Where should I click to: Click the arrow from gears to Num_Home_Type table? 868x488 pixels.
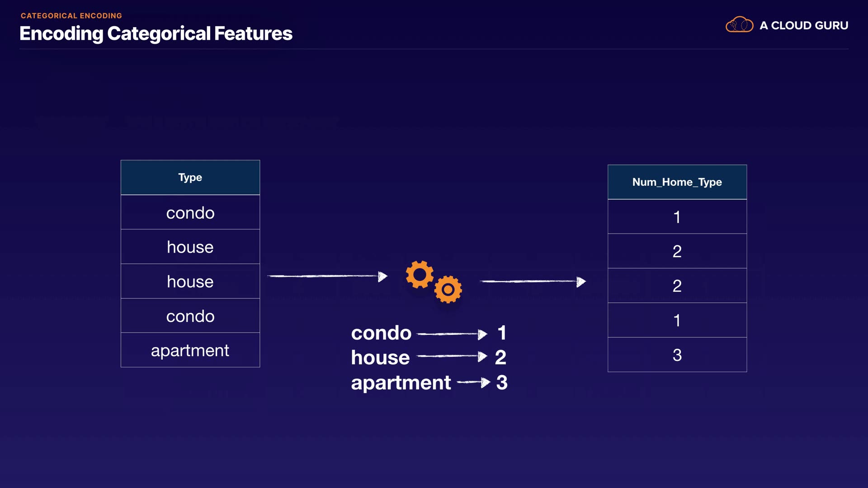point(533,282)
